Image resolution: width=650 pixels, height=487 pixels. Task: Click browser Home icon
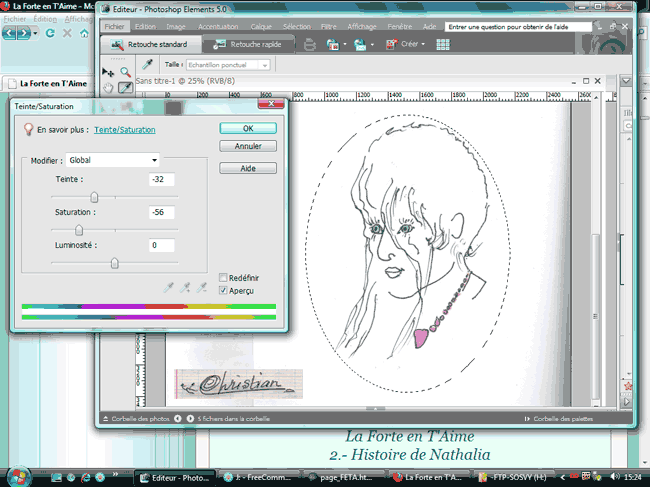point(84,33)
